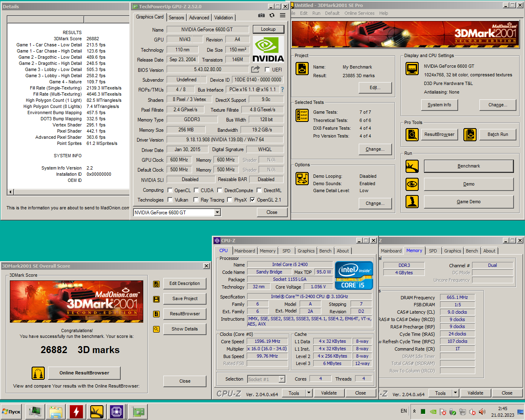Viewport: 525px width, 420px height.
Task: Click the System Info button
Action: [x=439, y=105]
